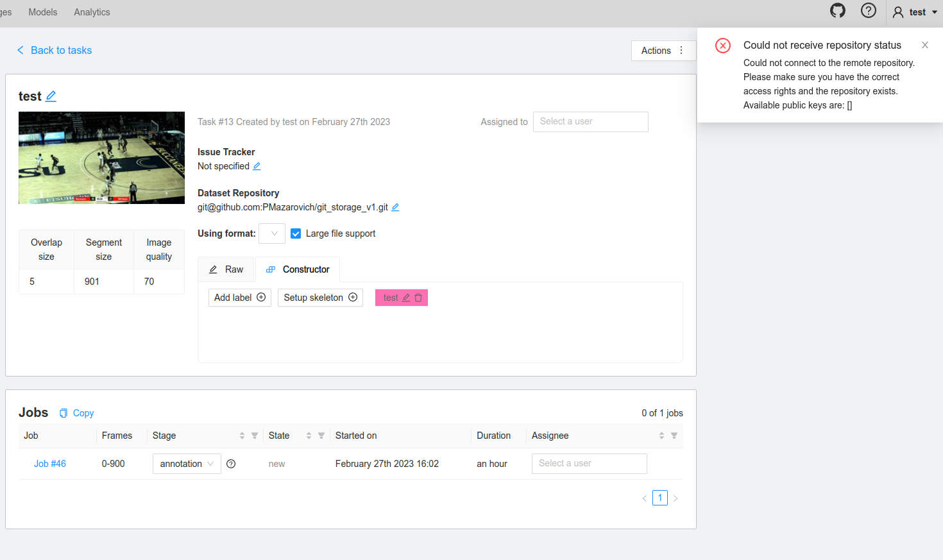Filter jobs by Assignee column
Image resolution: width=943 pixels, height=560 pixels.
tap(674, 436)
